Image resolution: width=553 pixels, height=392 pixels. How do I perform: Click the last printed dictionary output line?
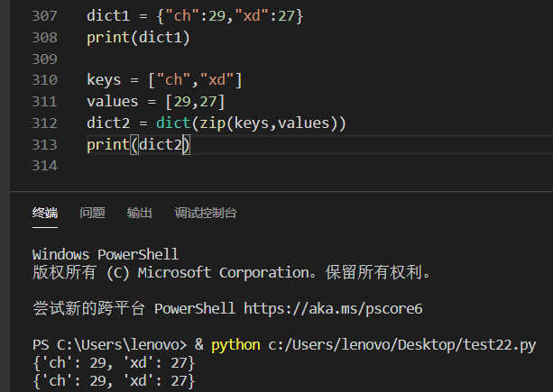pos(114,380)
